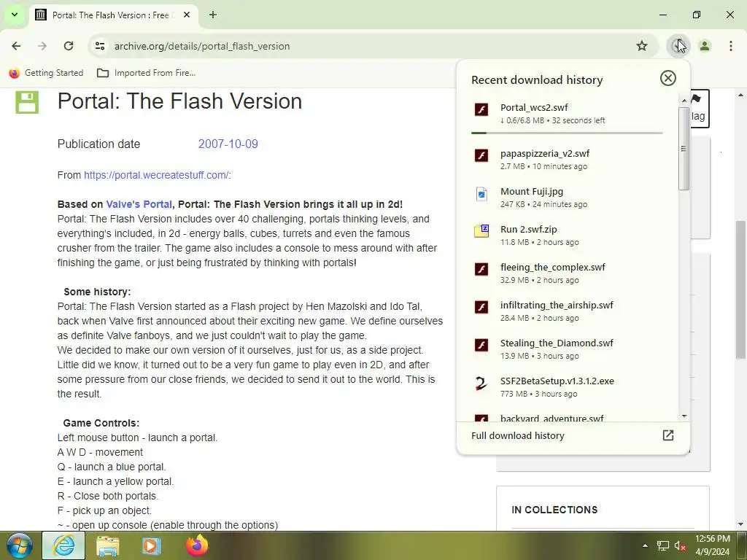Click the Portal_wcs2.swf file name
Screen dimensions: 747x560
click(534, 108)
